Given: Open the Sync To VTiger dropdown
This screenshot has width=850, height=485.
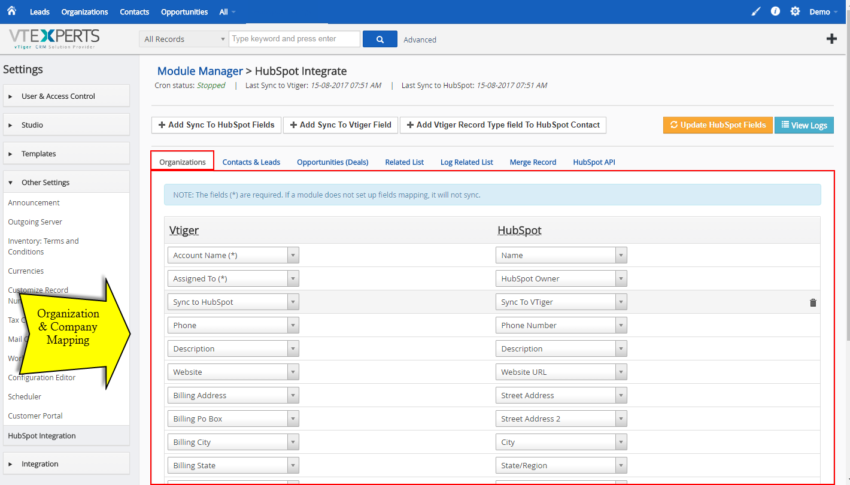Looking at the screenshot, I should 561,302.
